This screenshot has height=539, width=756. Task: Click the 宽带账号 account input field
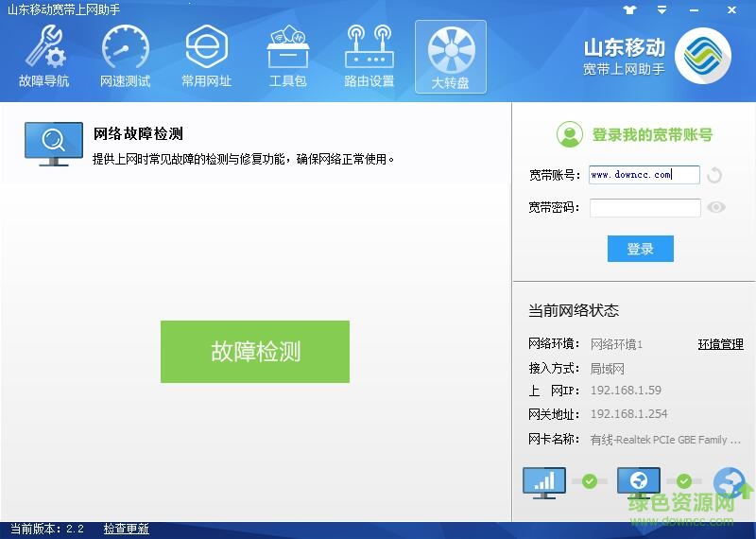click(x=644, y=175)
